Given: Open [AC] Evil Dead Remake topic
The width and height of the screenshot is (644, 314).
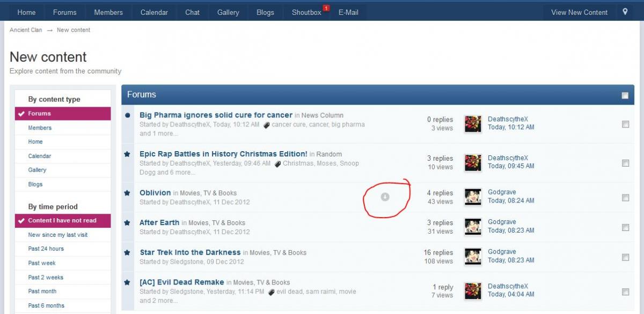Looking at the screenshot, I should coord(182,282).
